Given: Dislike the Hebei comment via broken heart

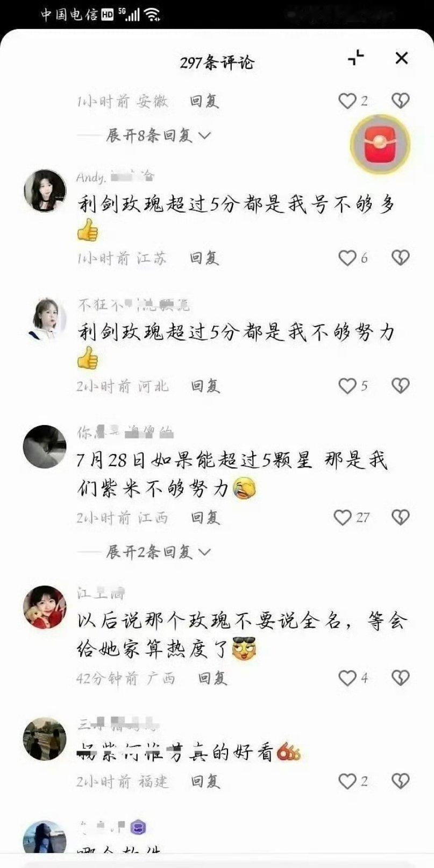Looking at the screenshot, I should click(400, 385).
